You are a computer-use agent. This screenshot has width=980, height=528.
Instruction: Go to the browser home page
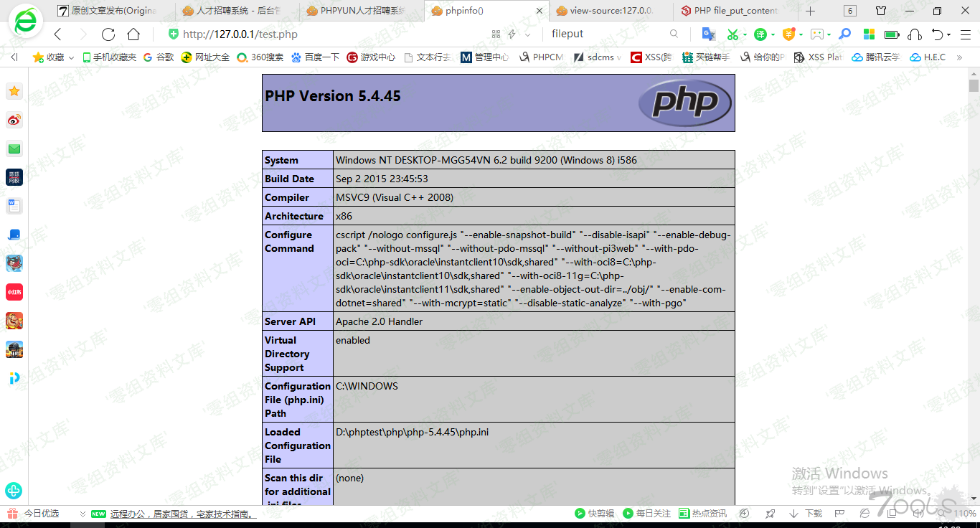133,34
